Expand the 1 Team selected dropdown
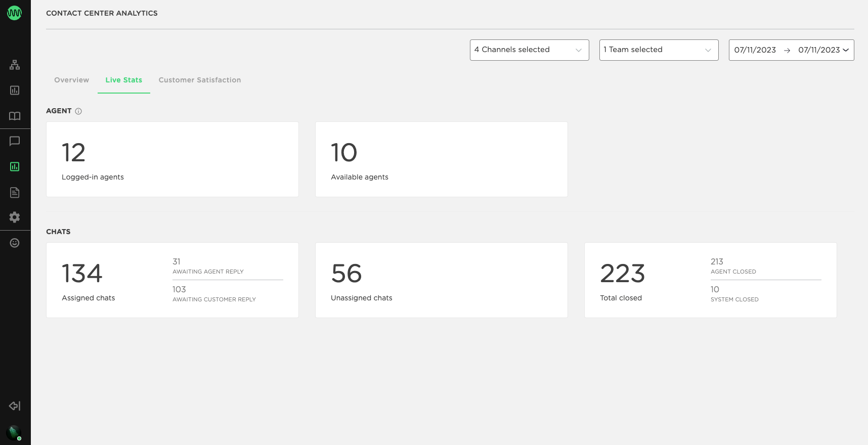Viewport: 868px width, 445px height. 659,50
